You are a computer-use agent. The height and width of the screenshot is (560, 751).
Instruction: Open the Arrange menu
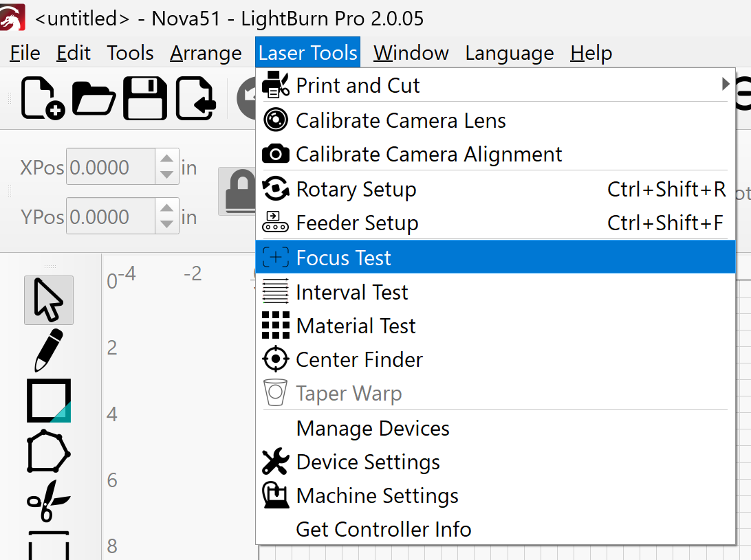click(x=206, y=53)
